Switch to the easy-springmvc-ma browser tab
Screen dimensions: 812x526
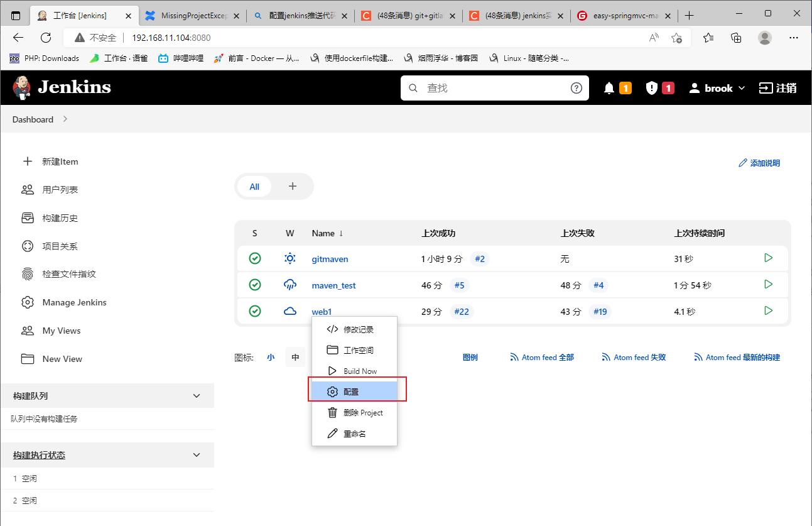pyautogui.click(x=625, y=15)
